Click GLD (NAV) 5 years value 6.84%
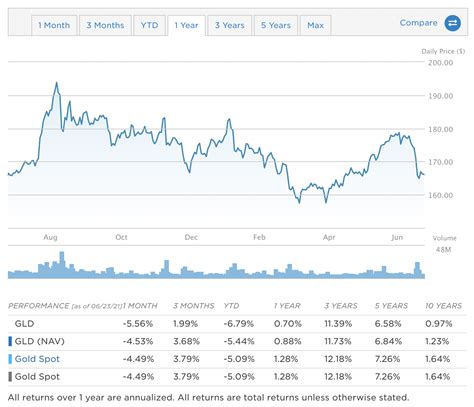Viewport: 474px width, 407px height. [x=388, y=341]
